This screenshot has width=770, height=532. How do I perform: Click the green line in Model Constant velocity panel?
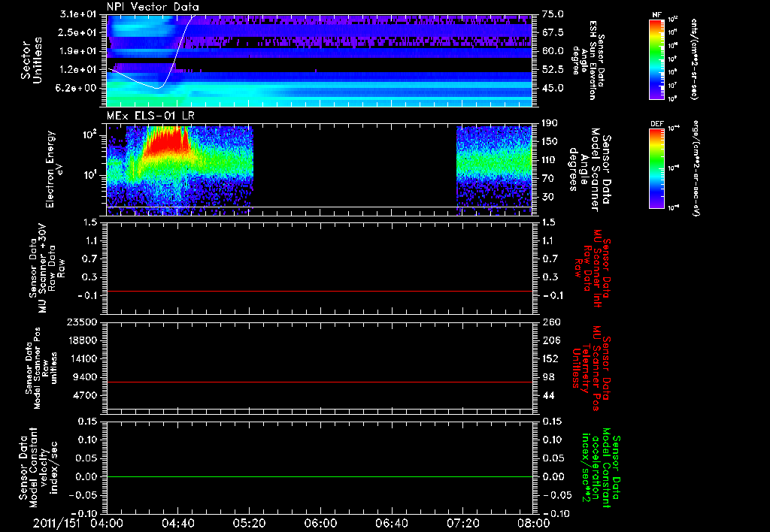pos(319,476)
